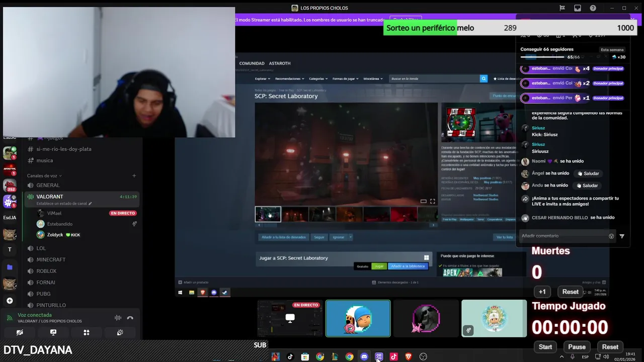
Task: Toggle fullscreen on Steam video player
Action: [432, 202]
